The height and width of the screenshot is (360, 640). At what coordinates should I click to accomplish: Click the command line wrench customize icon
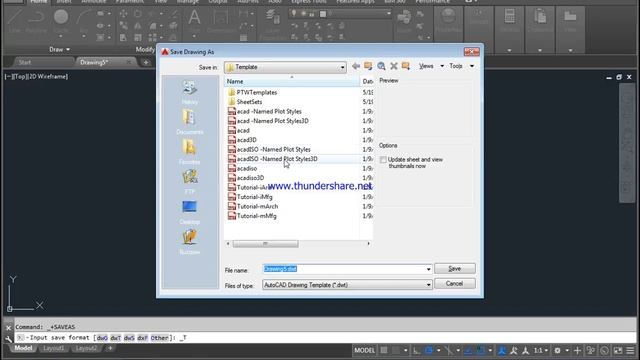point(8,338)
